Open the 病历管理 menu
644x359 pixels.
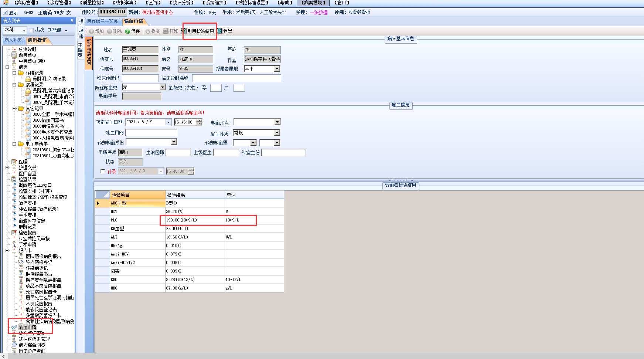click(26, 3)
